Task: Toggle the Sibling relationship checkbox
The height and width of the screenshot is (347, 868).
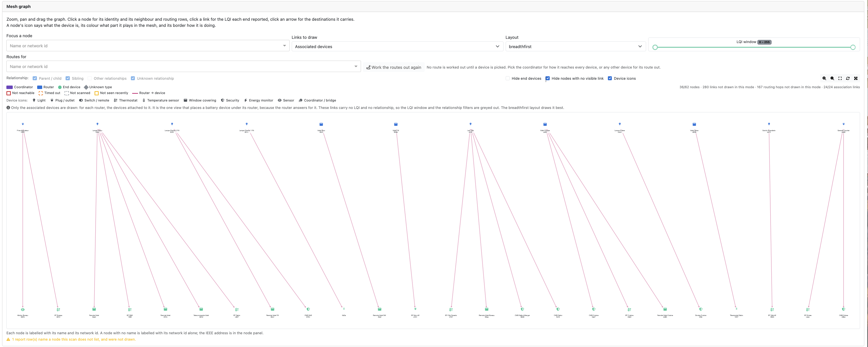Action: point(68,78)
